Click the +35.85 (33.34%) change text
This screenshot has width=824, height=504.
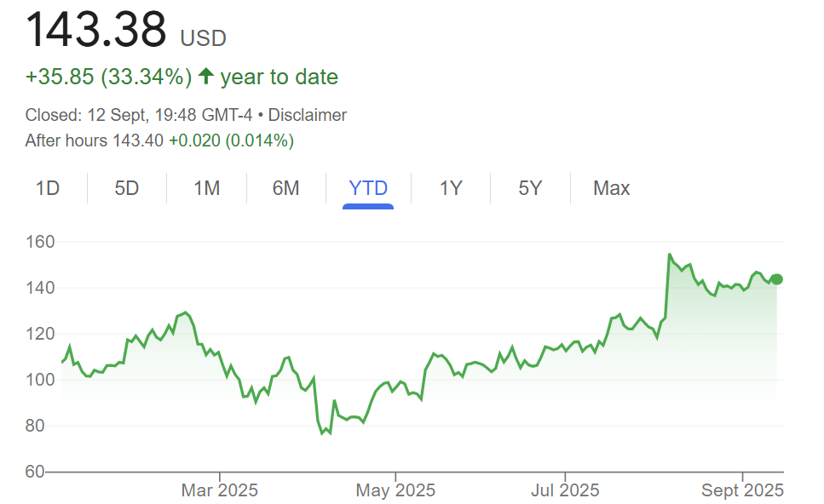tap(109, 77)
